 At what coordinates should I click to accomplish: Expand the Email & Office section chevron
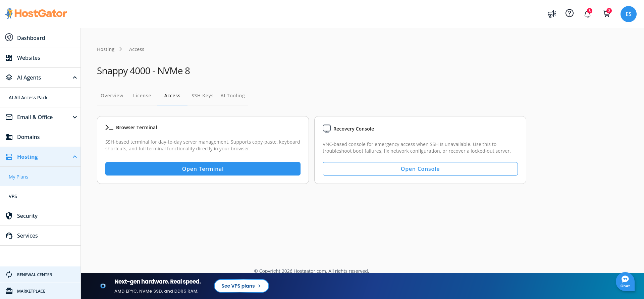point(75,117)
